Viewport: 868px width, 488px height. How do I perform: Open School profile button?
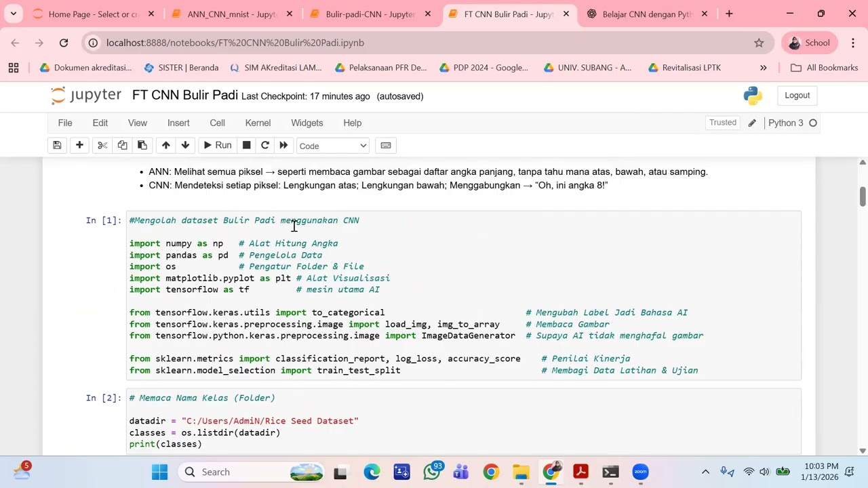(809, 43)
